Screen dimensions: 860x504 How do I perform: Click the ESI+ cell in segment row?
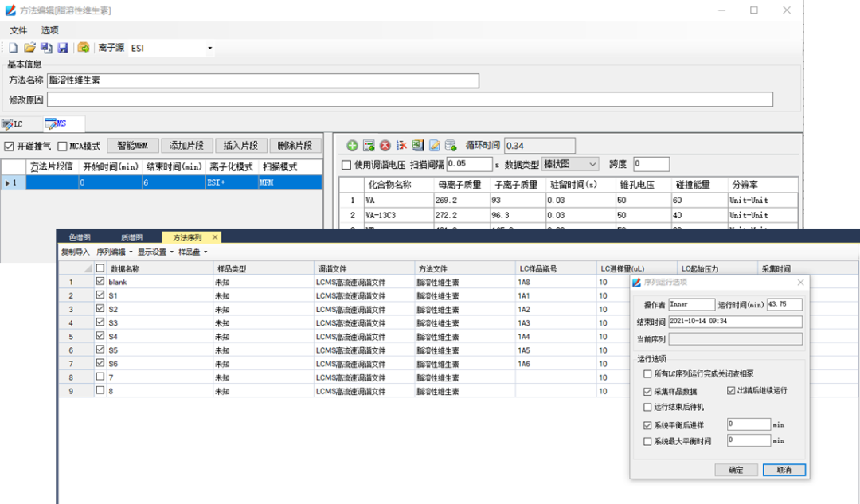232,182
